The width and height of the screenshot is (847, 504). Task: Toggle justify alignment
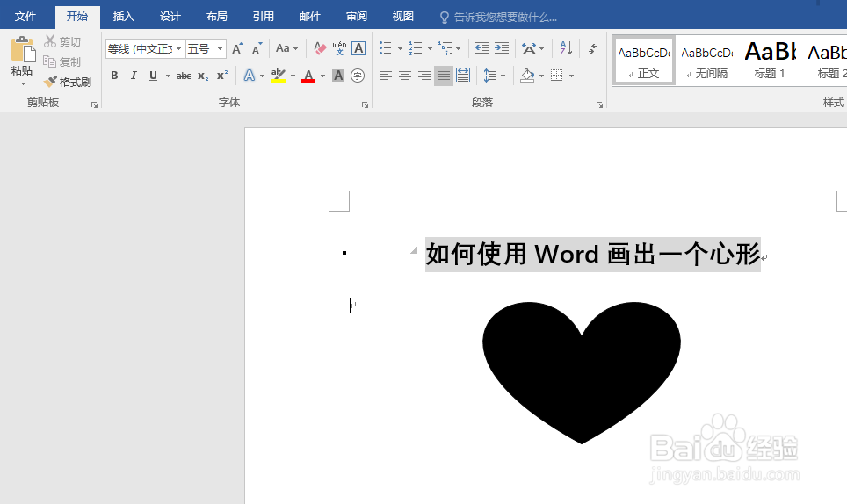pos(444,76)
